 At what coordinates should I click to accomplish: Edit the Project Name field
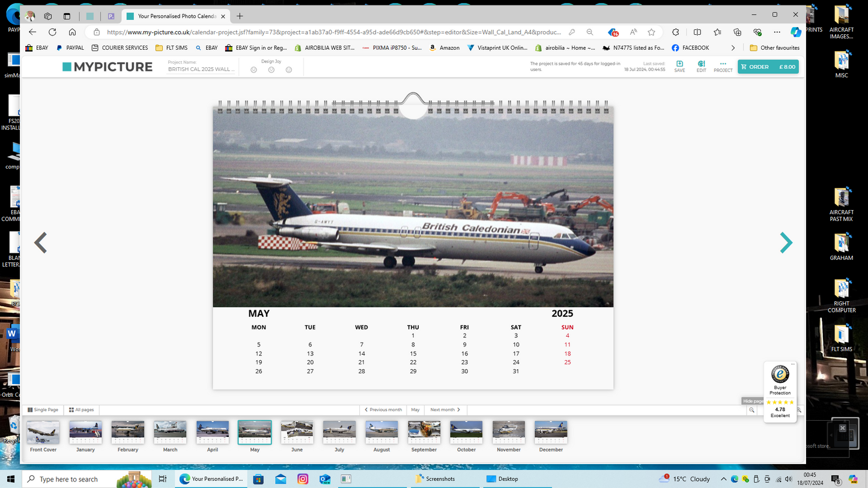pyautogui.click(x=201, y=70)
